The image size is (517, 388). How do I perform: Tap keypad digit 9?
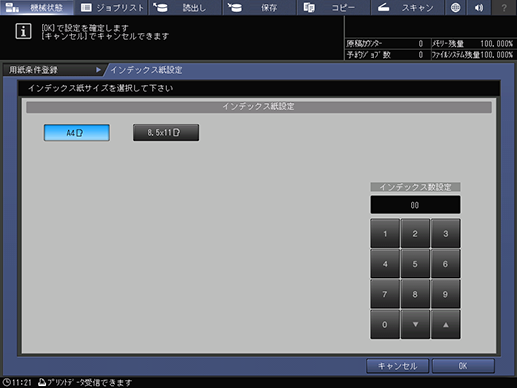pyautogui.click(x=446, y=294)
